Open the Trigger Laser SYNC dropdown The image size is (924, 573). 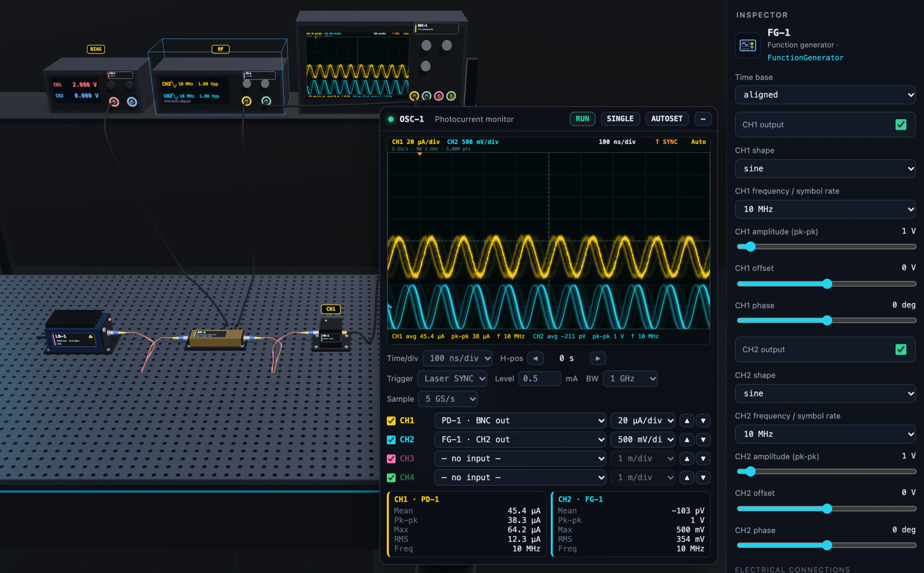[x=452, y=379]
